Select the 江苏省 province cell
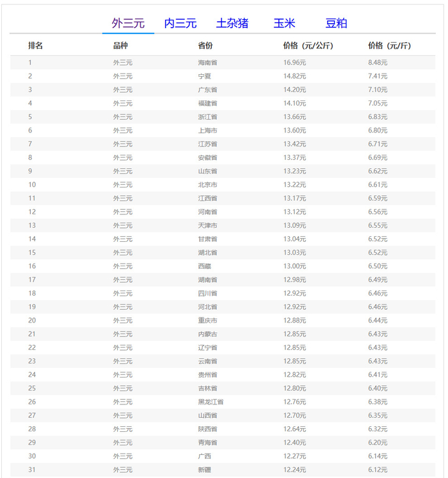 click(208, 144)
